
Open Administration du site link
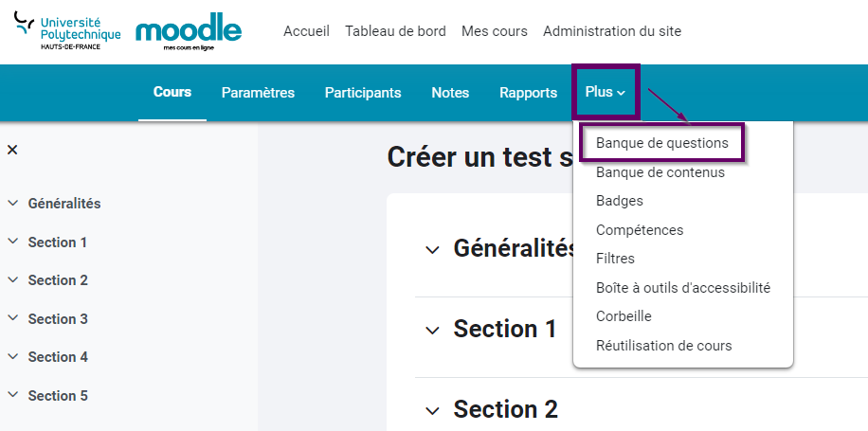(612, 31)
